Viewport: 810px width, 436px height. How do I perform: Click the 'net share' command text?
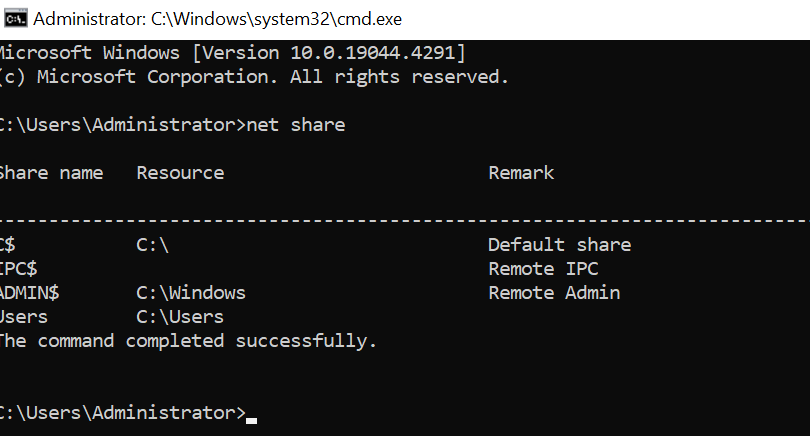click(296, 125)
